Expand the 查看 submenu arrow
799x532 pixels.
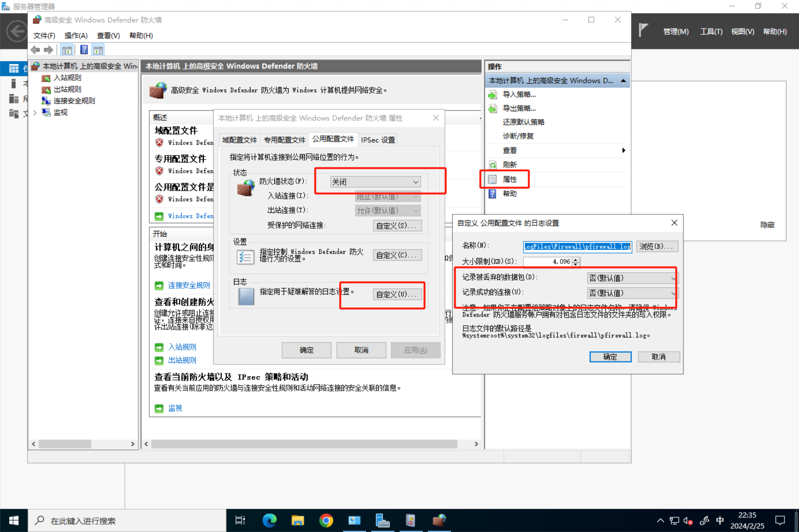point(624,150)
